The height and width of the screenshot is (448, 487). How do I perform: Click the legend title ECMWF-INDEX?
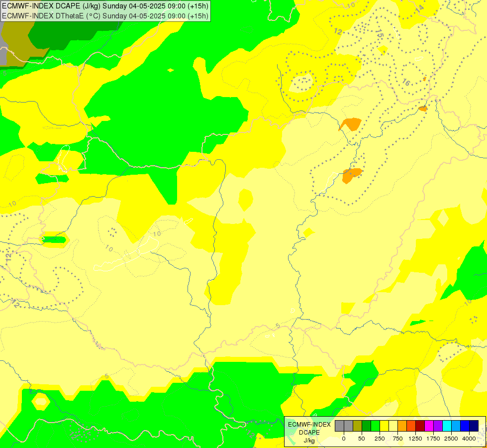(x=309, y=425)
